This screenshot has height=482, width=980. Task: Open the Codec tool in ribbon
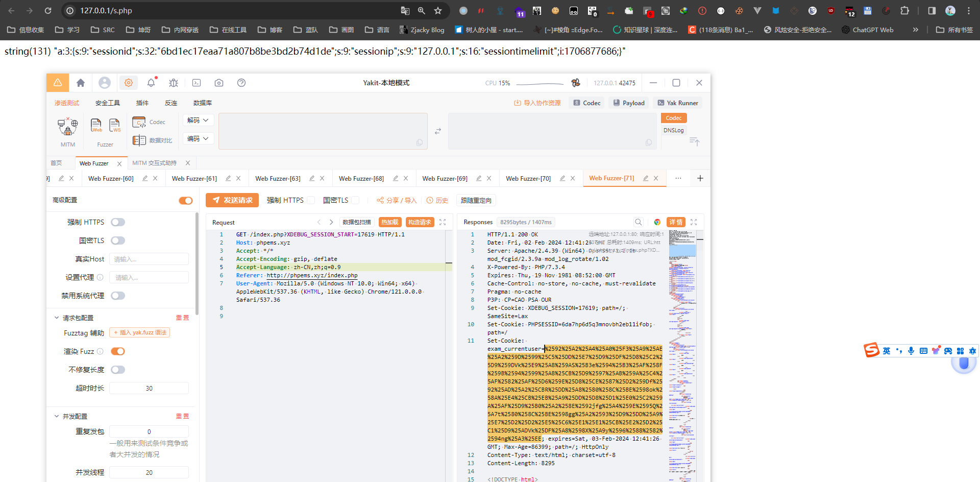[x=149, y=122]
